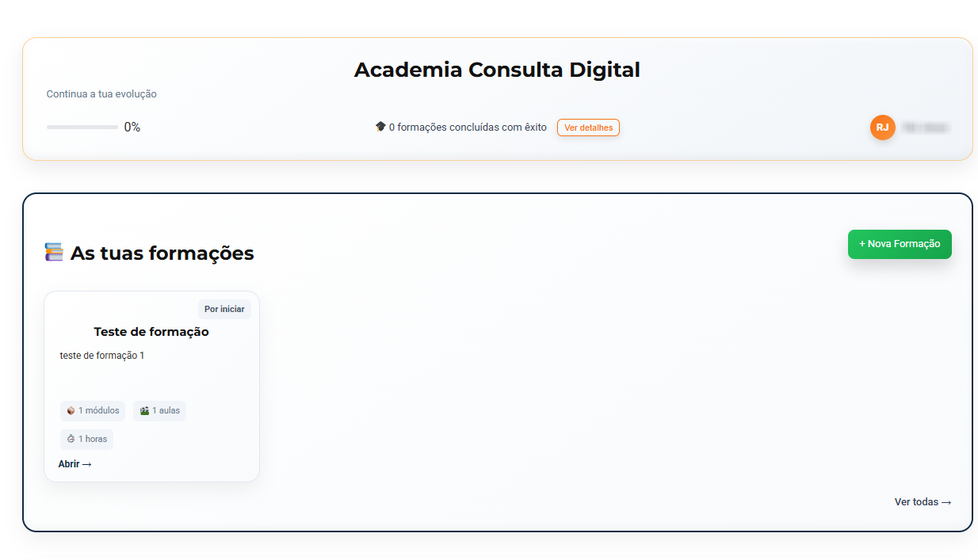Image resolution: width=978 pixels, height=560 pixels.
Task: Click the clapperboard icon beside aulas
Action: click(144, 411)
